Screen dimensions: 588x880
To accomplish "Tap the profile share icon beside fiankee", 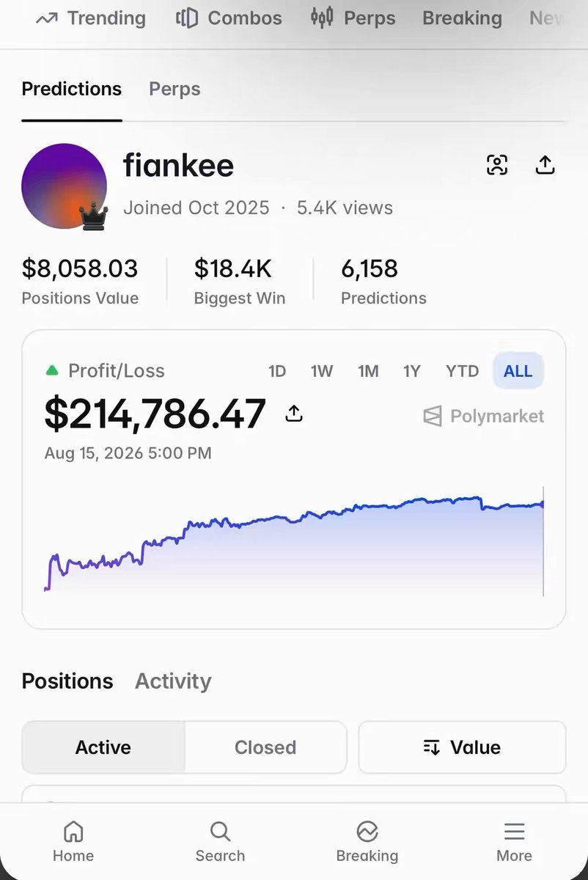I will 545,165.
